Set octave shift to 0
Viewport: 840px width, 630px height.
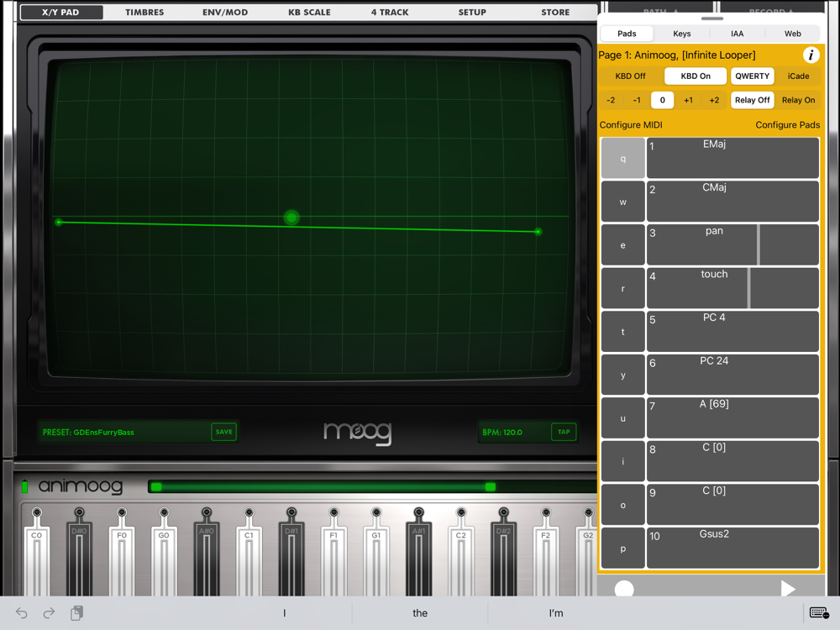(x=662, y=100)
